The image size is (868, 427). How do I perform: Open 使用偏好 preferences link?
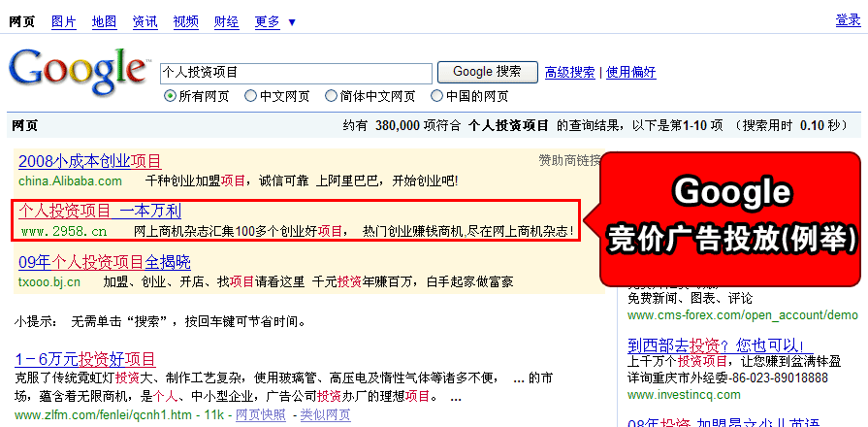point(631,72)
